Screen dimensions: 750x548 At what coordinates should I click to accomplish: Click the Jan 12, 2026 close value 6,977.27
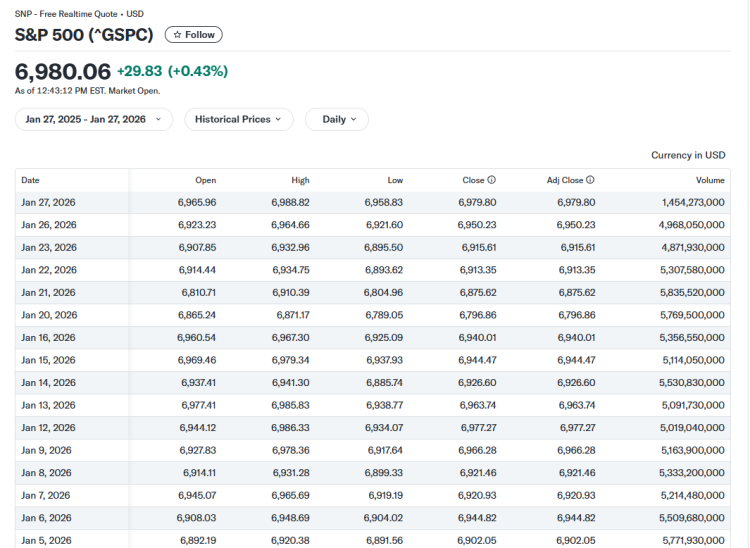tap(477, 428)
